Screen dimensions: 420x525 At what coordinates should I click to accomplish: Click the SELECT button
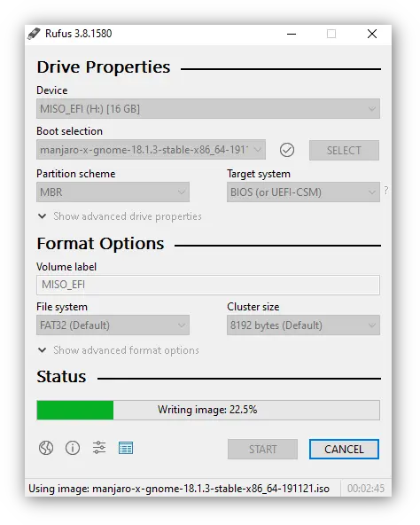coord(344,151)
